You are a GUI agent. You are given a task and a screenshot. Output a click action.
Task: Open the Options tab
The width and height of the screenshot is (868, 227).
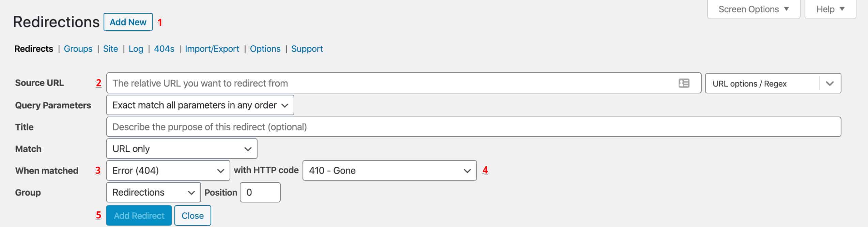(x=265, y=49)
